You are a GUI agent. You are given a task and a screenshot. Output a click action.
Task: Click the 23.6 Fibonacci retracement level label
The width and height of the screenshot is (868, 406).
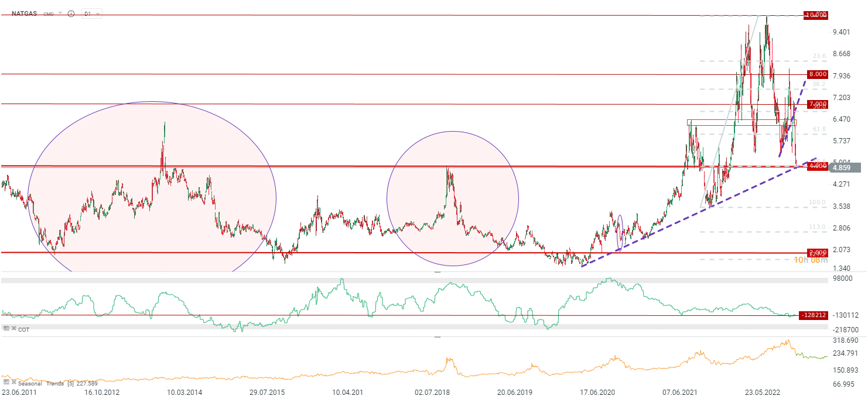click(819, 56)
